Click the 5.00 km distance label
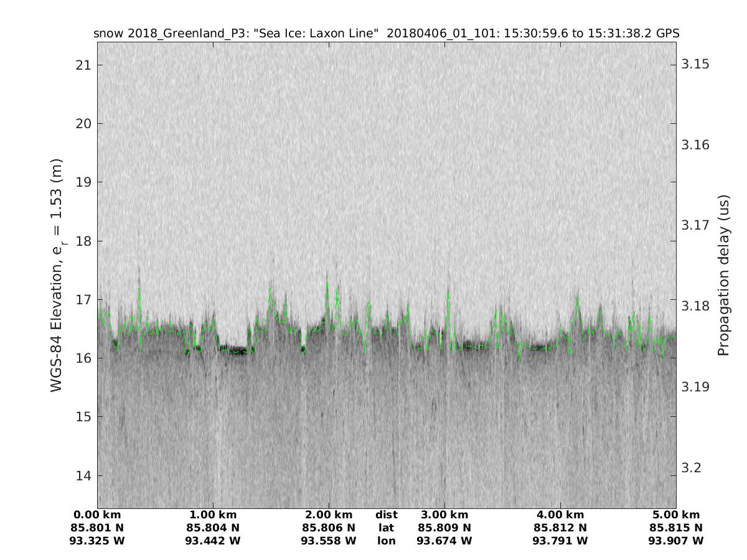The height and width of the screenshot is (560, 747). point(676,515)
